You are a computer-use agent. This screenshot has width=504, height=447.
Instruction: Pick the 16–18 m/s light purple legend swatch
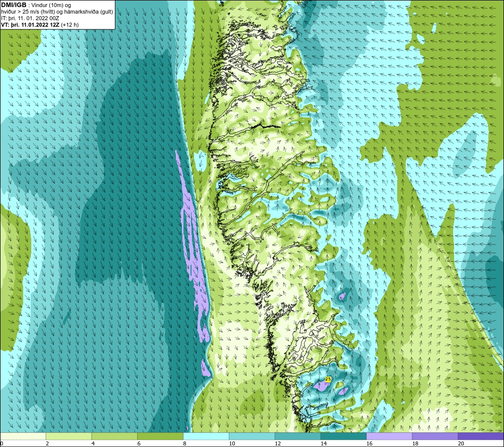pos(389,436)
